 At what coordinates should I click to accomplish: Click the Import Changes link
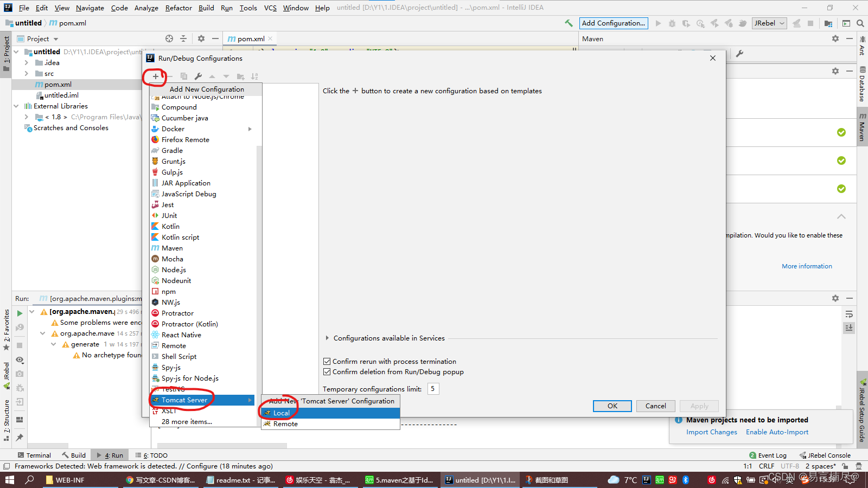coord(711,432)
